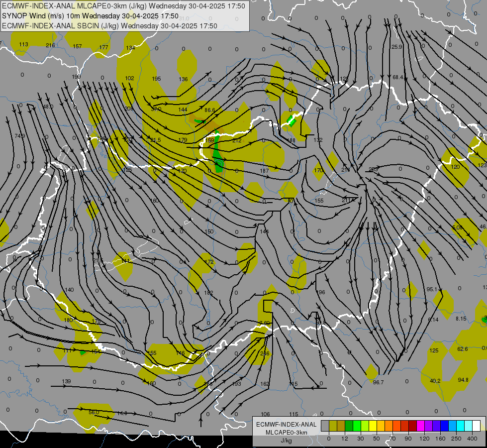
Task: Click the MLCAPE0-3km title line in header
Action: click(123, 6)
